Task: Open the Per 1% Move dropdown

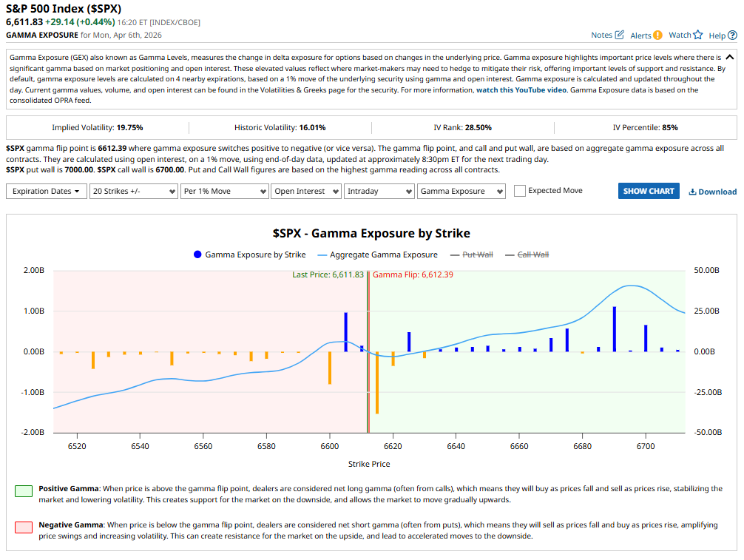Action: (x=223, y=191)
